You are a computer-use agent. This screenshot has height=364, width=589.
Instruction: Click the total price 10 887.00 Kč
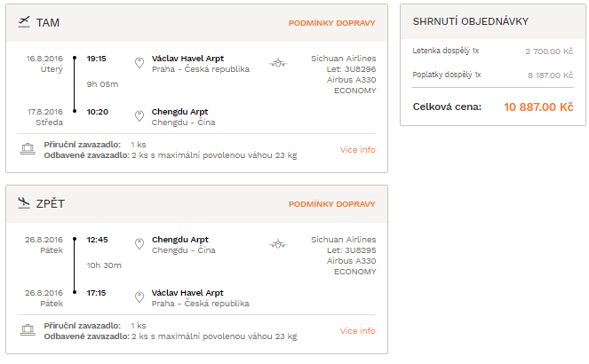(x=538, y=107)
